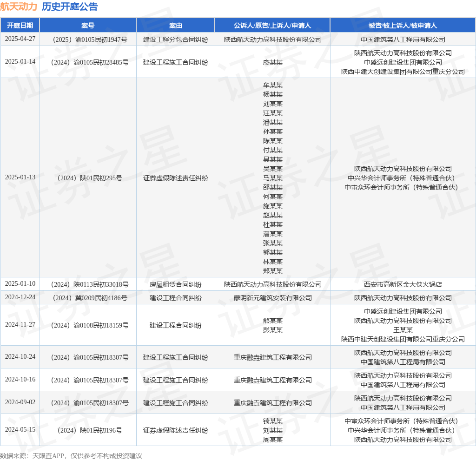Select the 案号 column header
Viewport: 476px width, 460px height.
[88, 26]
